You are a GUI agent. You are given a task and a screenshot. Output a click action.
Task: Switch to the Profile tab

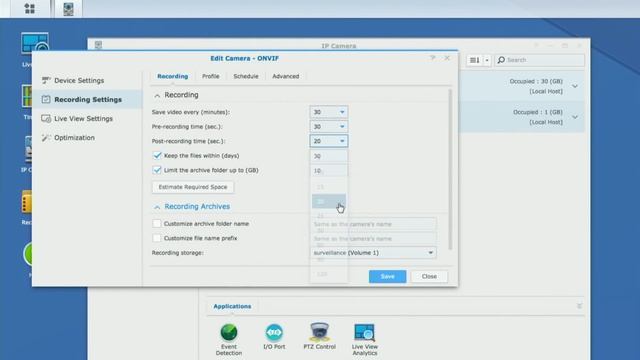pyautogui.click(x=211, y=76)
